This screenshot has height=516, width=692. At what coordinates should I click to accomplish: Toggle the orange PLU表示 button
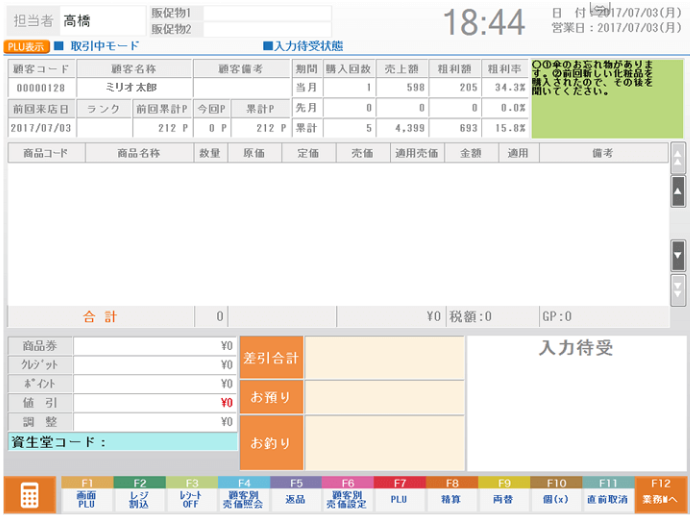coord(26,46)
